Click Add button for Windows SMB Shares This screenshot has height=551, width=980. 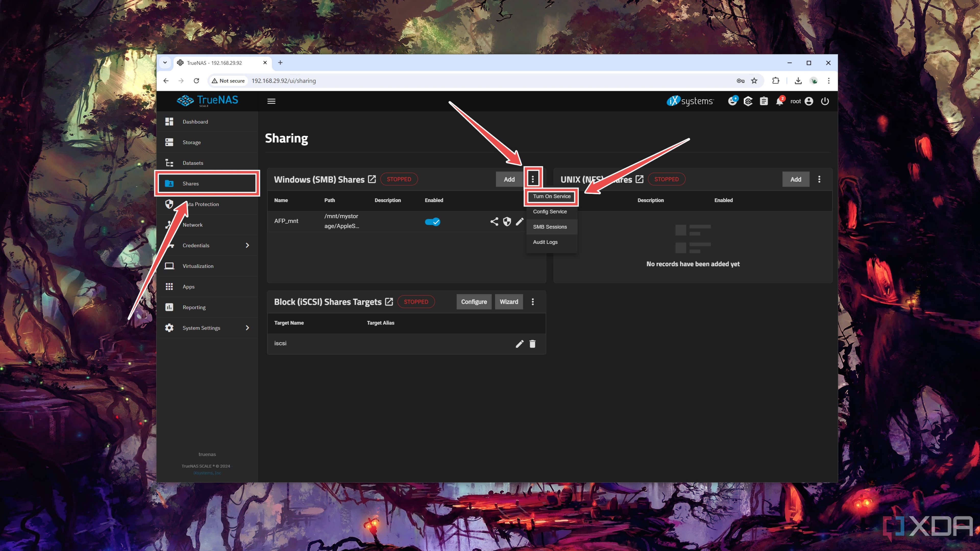click(x=509, y=178)
